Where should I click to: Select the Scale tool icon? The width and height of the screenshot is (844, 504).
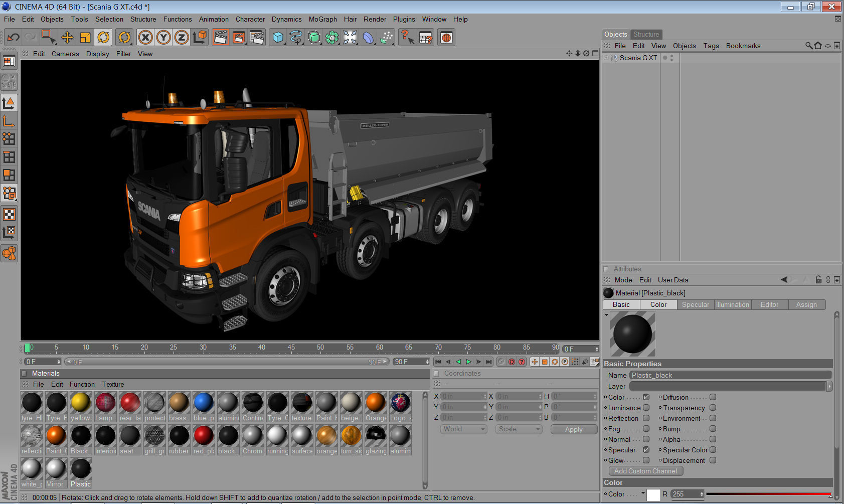(85, 37)
